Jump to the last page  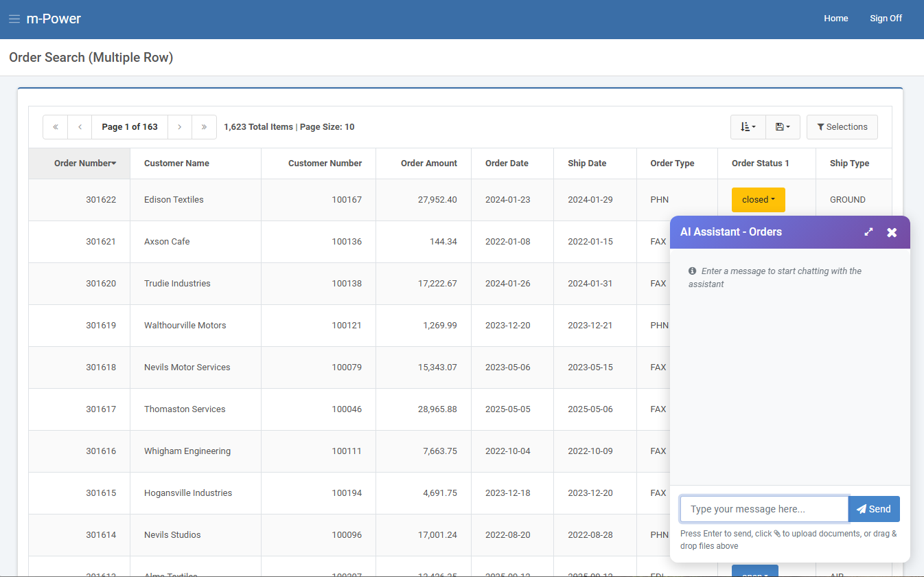(204, 127)
